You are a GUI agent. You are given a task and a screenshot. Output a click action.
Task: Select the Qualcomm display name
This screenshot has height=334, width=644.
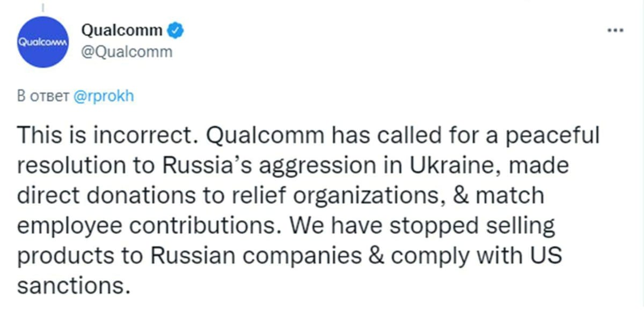tap(121, 31)
